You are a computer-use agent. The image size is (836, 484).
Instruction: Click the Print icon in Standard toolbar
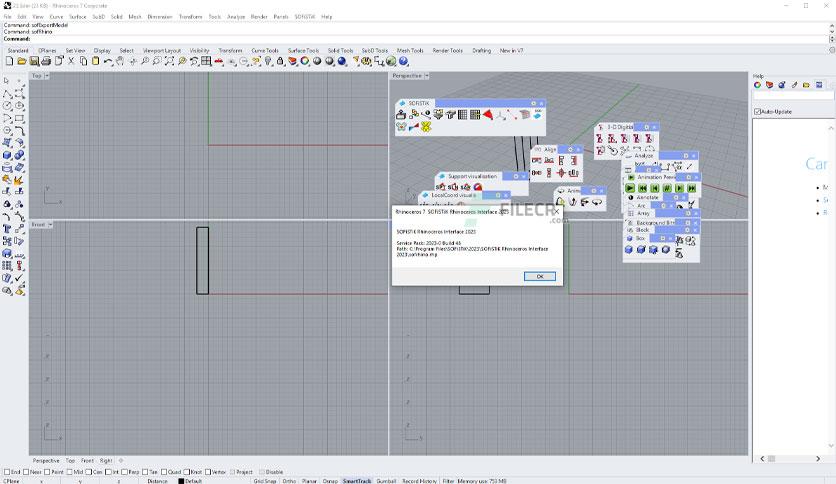click(46, 61)
